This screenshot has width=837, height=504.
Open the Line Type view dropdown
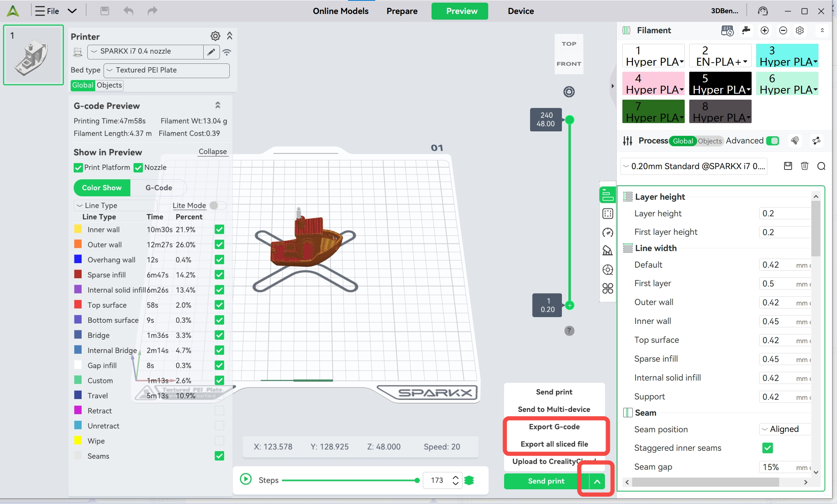(x=116, y=205)
